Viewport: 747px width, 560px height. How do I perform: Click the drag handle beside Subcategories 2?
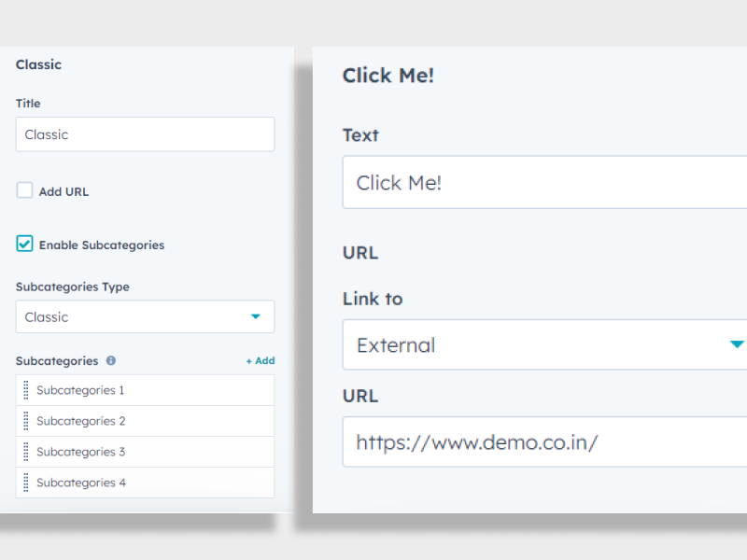coord(25,421)
